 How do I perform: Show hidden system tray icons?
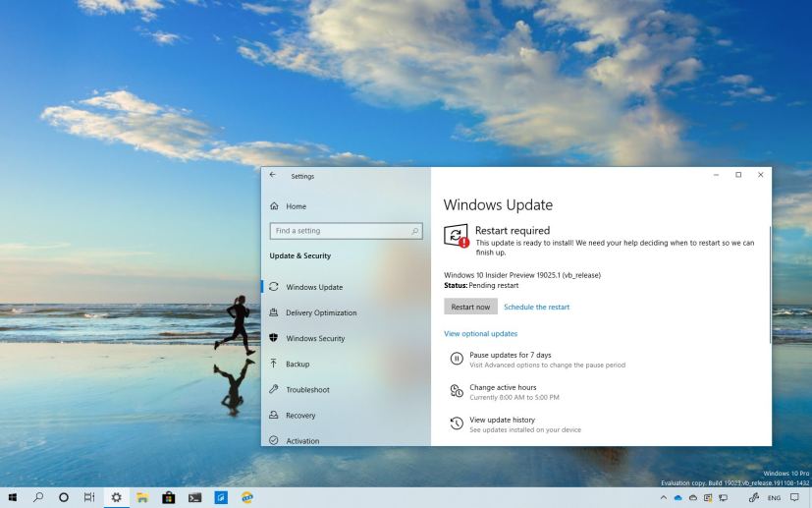[664, 497]
